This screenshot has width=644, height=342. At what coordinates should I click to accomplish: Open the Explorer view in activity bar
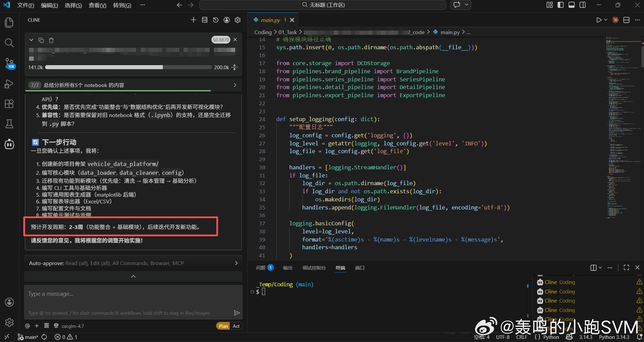(x=9, y=23)
